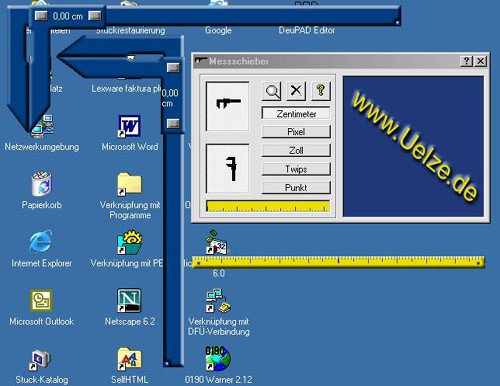Select the Internet Explorer desktop icon
Image resolution: width=500 pixels, height=386 pixels.
pos(41,242)
